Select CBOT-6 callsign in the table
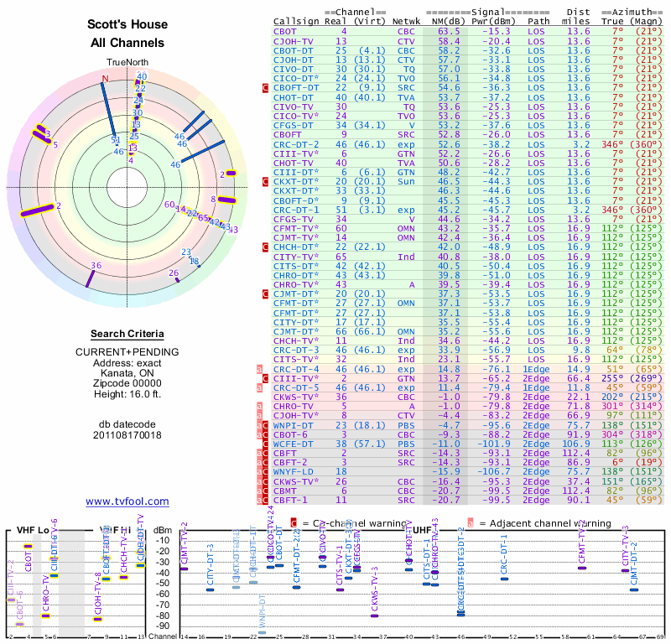 pyautogui.click(x=290, y=434)
